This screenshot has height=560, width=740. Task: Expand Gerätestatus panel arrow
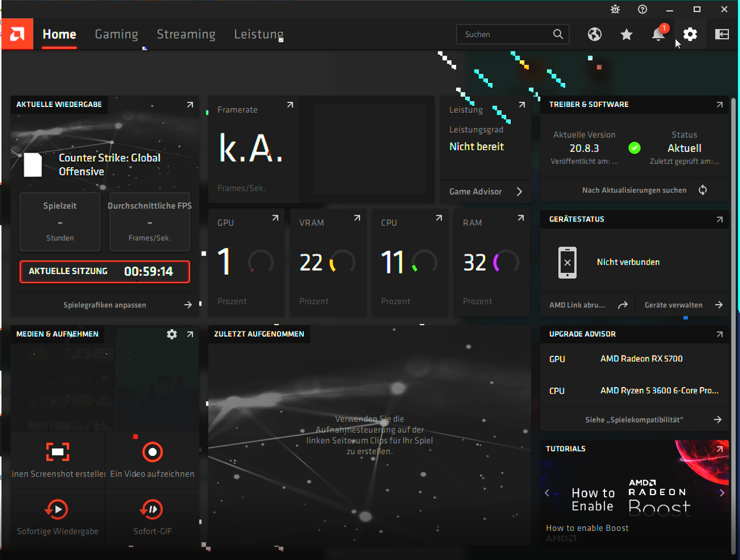point(720,219)
